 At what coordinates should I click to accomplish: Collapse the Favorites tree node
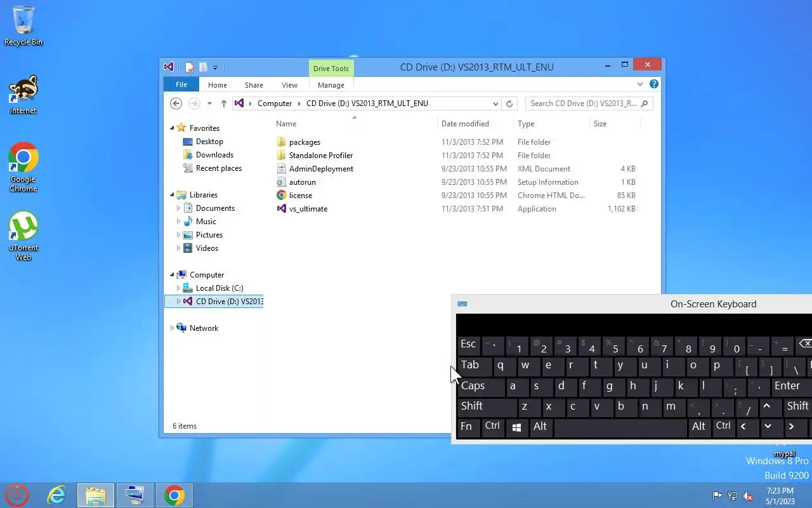click(172, 128)
